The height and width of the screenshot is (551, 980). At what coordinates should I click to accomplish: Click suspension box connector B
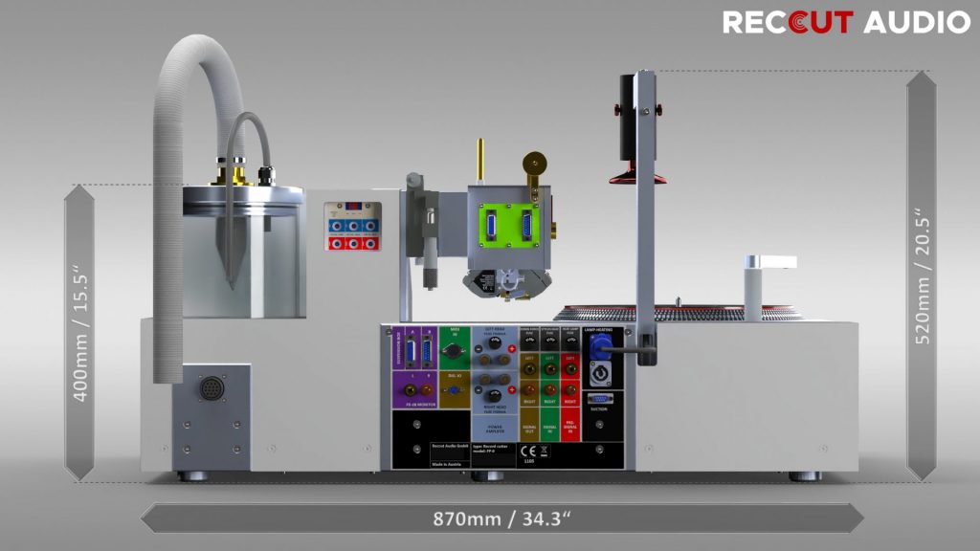(x=428, y=351)
